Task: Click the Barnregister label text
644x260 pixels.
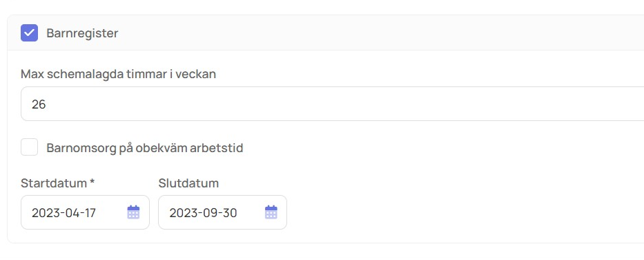Action: click(82, 33)
